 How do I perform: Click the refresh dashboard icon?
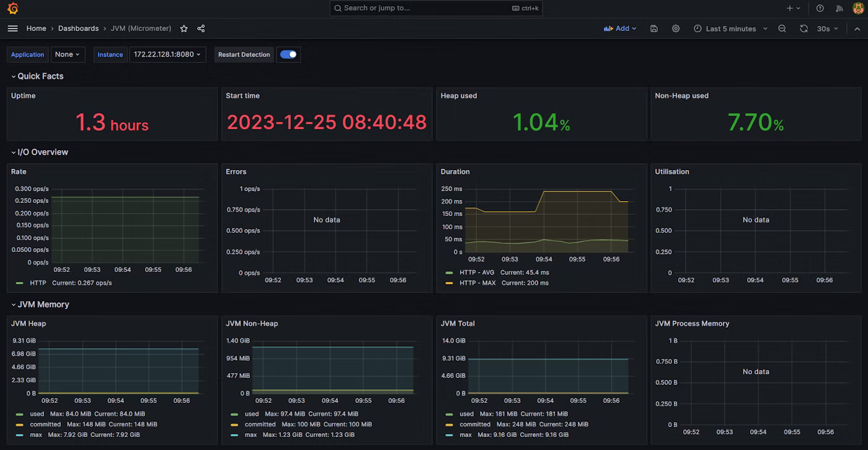804,29
